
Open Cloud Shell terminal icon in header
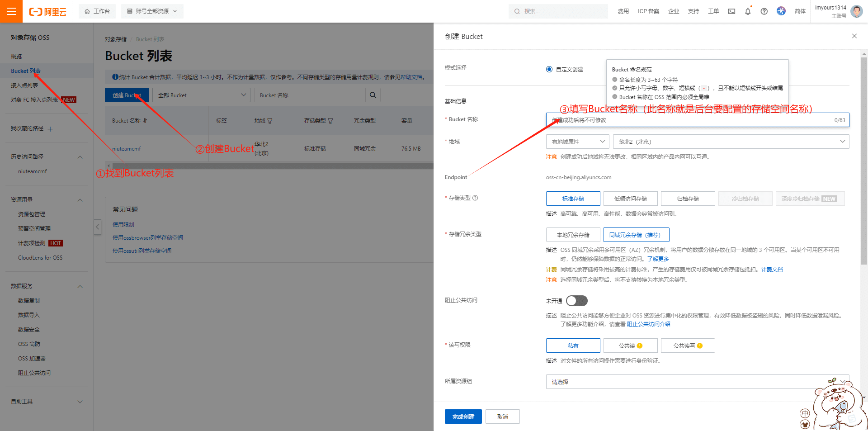(731, 11)
